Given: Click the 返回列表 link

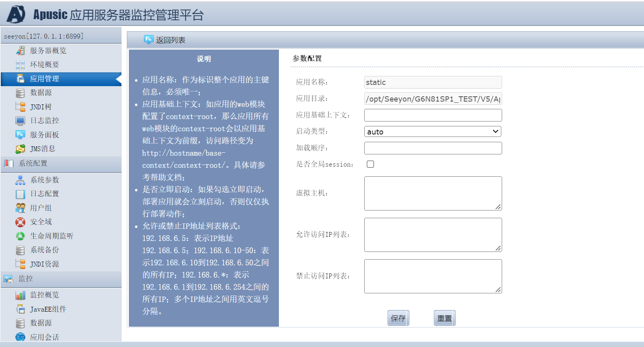Looking at the screenshot, I should click(x=171, y=40).
